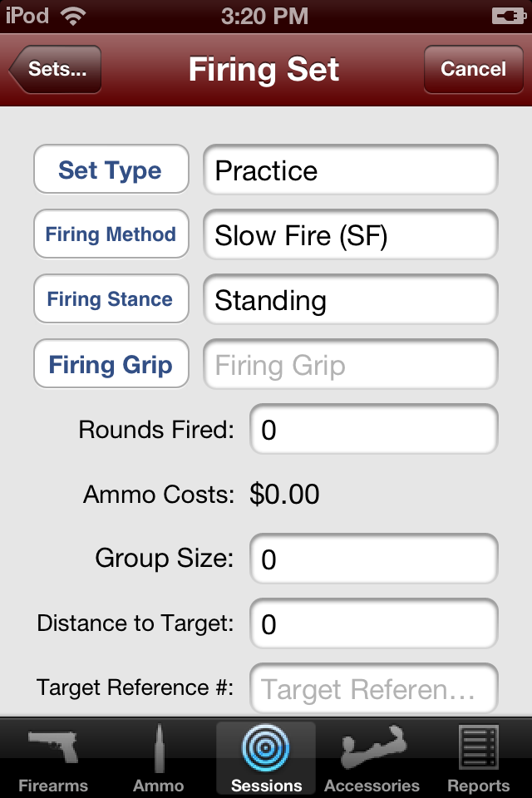Open the Set Type picker
The height and width of the screenshot is (798, 532).
[x=111, y=170]
